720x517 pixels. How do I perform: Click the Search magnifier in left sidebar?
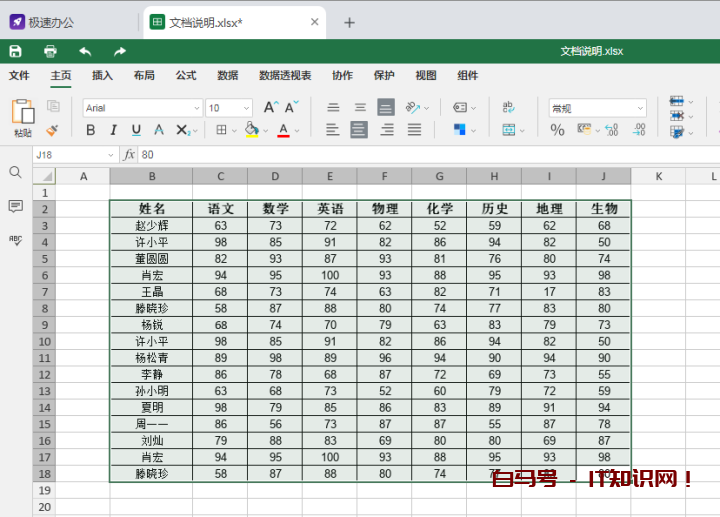click(15, 172)
